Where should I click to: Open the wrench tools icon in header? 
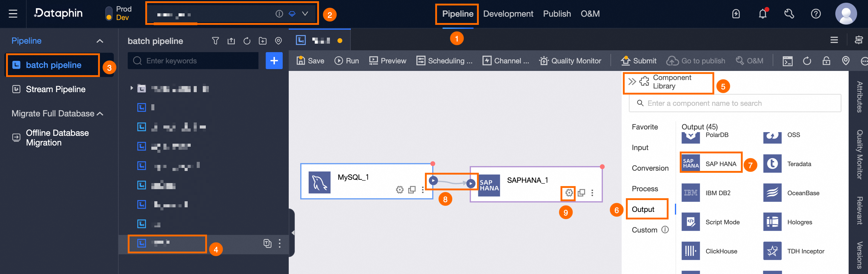789,14
